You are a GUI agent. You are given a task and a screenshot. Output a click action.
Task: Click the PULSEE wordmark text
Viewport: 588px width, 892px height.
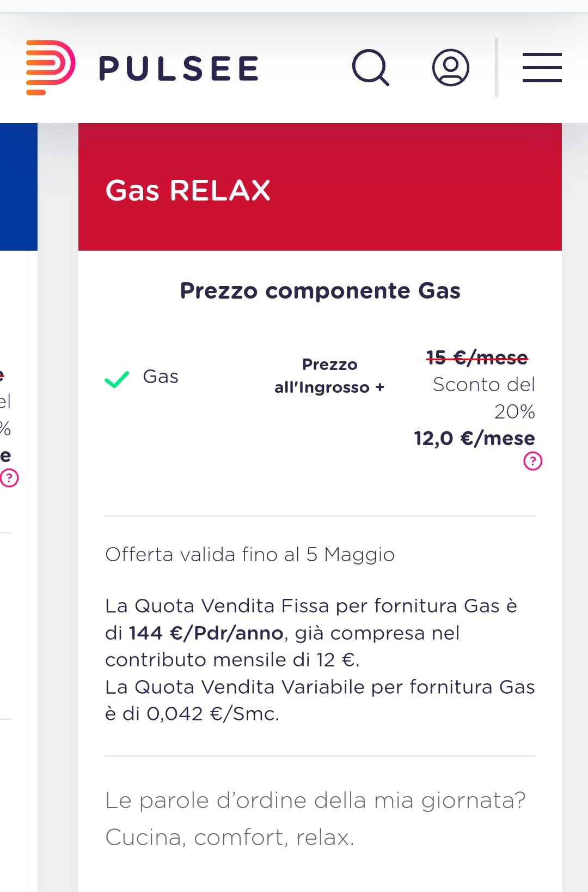[179, 69]
